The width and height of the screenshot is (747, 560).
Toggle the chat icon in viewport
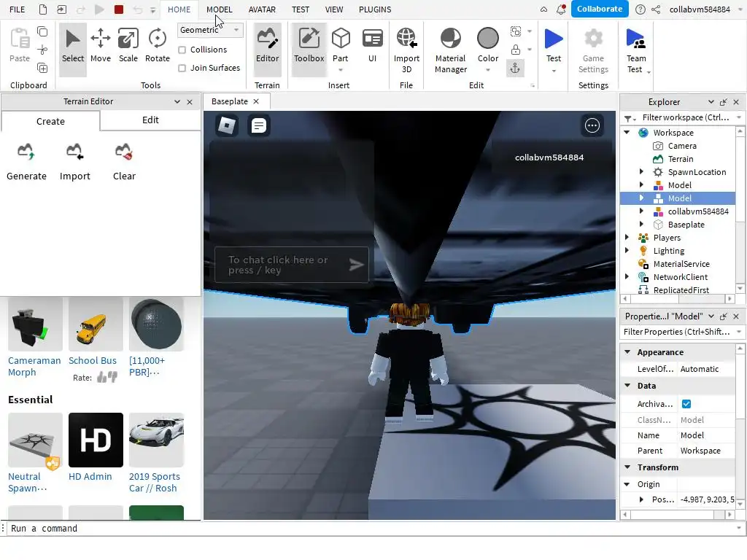(x=259, y=125)
